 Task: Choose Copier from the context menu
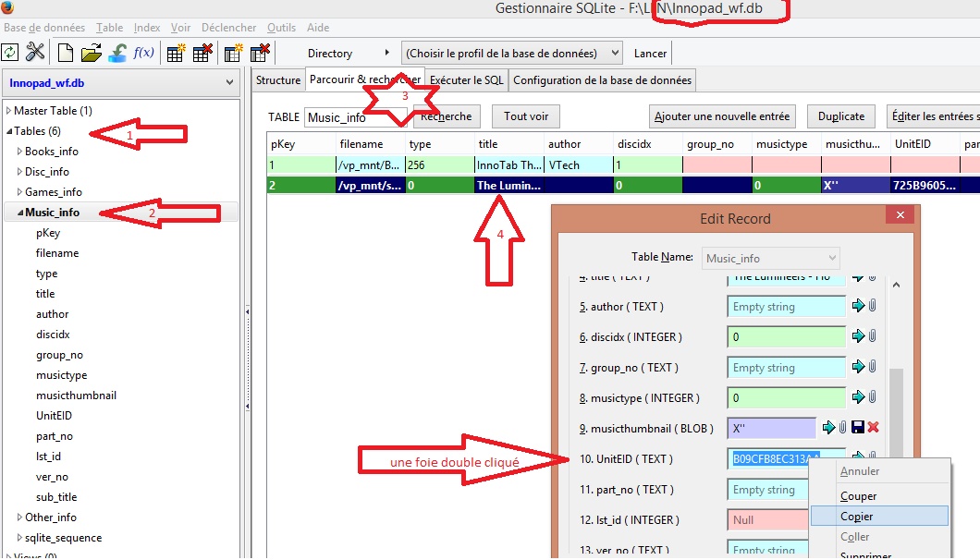coord(857,517)
